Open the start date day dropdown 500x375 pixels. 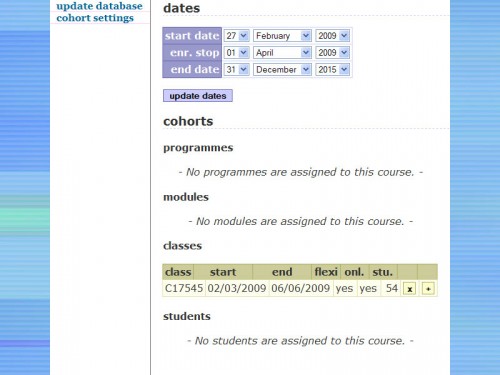236,36
